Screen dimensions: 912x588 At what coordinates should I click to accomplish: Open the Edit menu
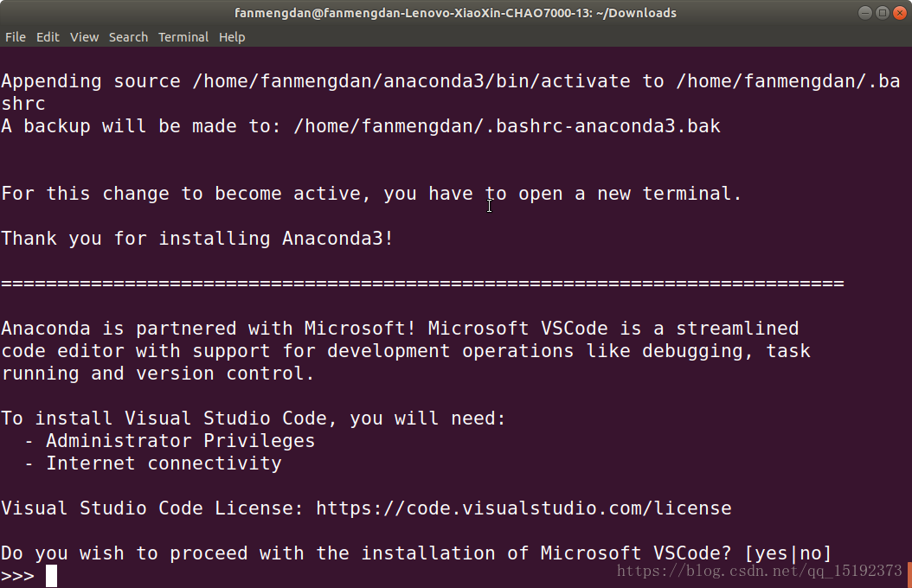(48, 37)
